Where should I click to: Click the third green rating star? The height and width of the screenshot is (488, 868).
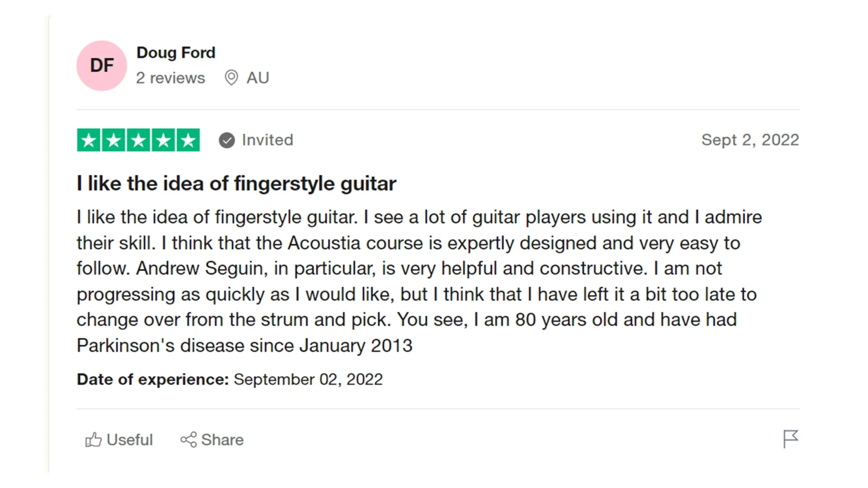pyautogui.click(x=139, y=140)
